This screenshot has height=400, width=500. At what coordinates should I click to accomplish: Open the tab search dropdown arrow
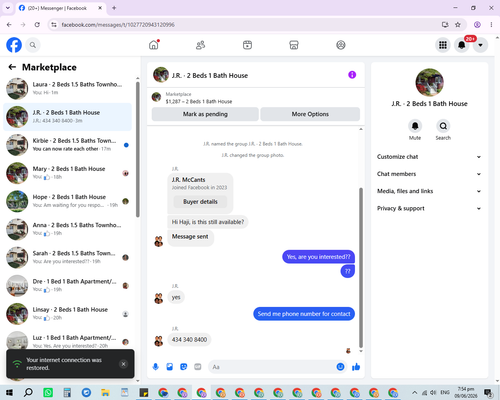[8, 8]
